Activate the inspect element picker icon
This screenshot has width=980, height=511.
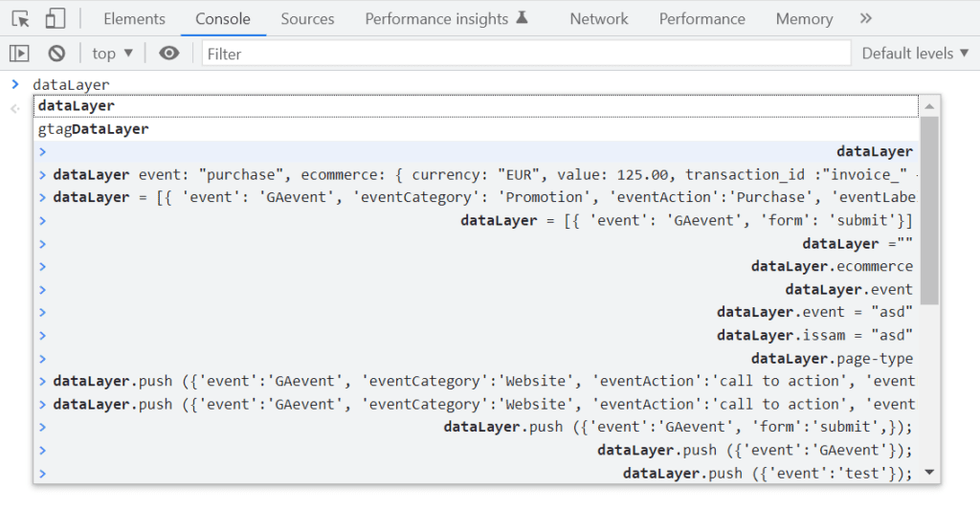pyautogui.click(x=21, y=19)
